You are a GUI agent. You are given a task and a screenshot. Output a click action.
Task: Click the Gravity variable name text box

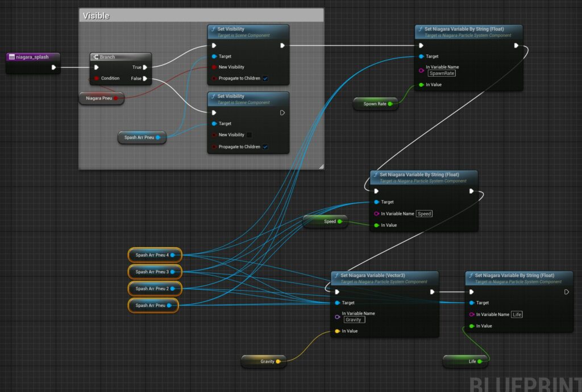(x=354, y=320)
